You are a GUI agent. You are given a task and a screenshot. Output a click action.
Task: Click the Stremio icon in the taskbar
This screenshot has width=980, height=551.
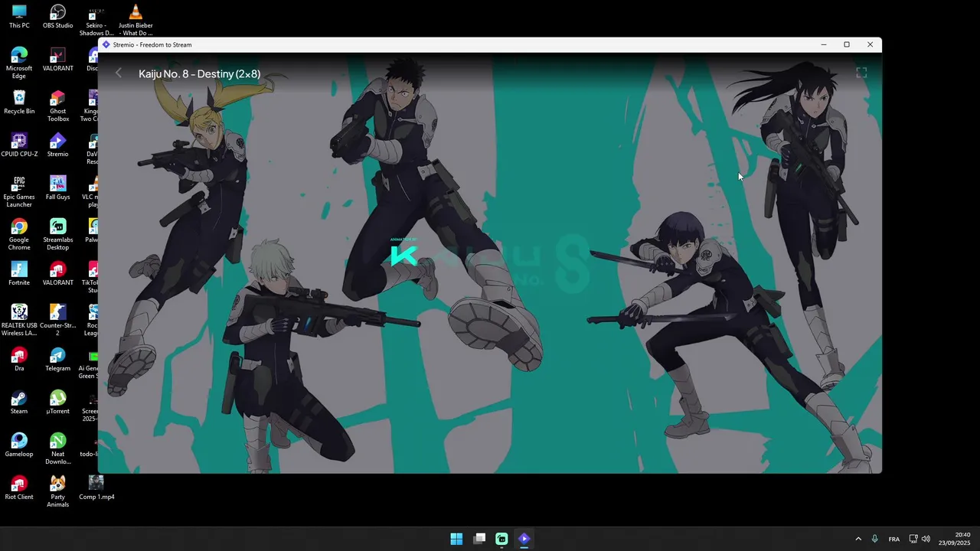(x=524, y=539)
